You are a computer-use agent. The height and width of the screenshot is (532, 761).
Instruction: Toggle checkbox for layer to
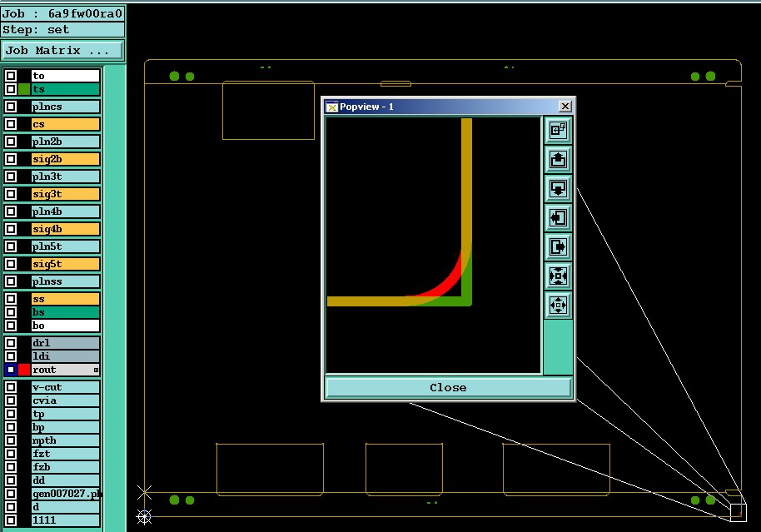[x=11, y=76]
